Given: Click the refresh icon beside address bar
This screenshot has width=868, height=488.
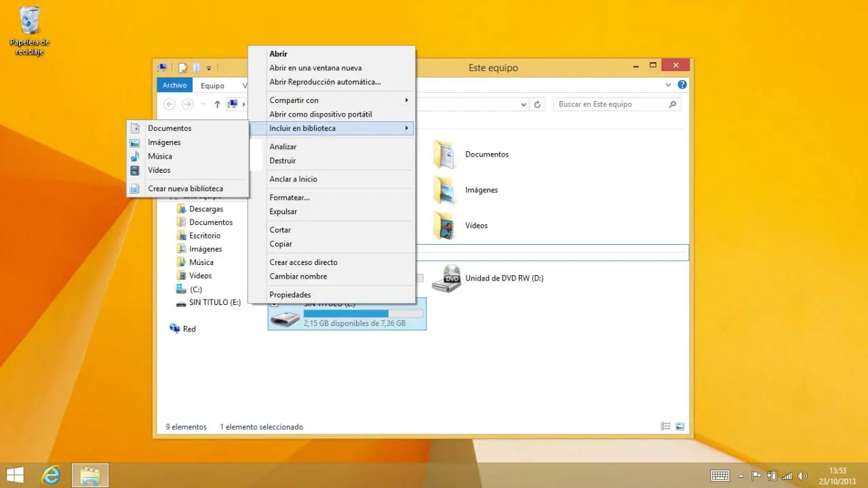Looking at the screenshot, I should pyautogui.click(x=538, y=104).
